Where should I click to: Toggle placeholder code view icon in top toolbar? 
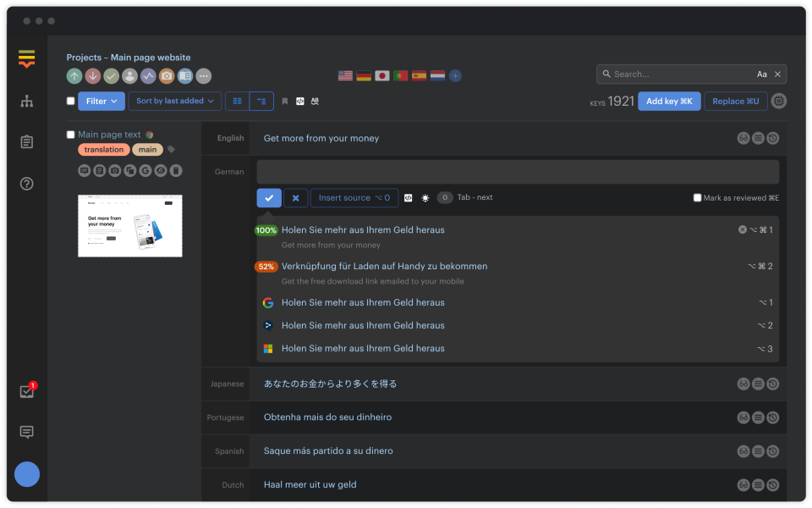(300, 101)
